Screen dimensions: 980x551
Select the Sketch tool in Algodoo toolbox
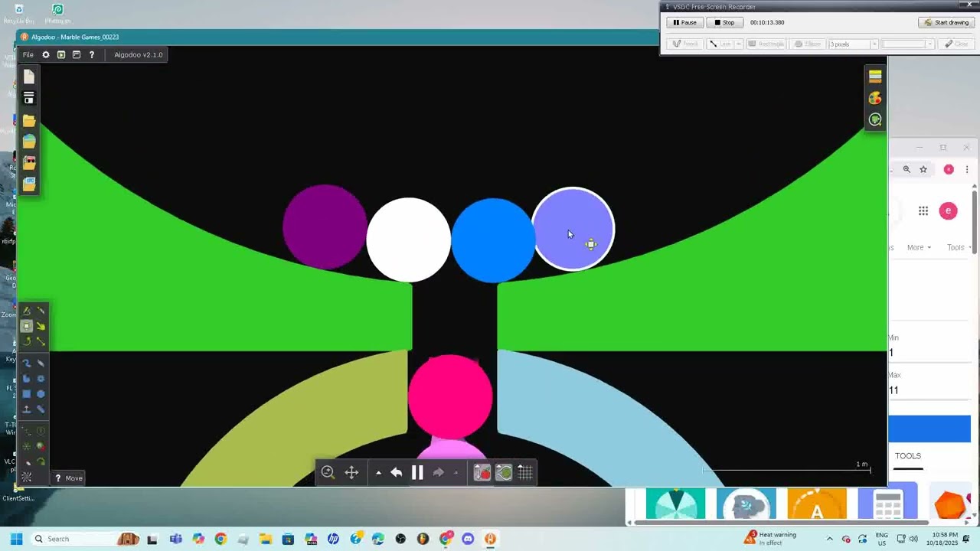pyautogui.click(x=26, y=311)
